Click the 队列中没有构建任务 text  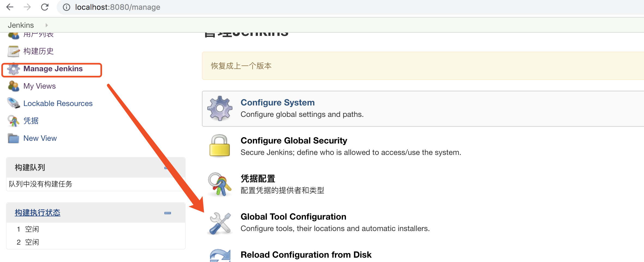(x=41, y=184)
